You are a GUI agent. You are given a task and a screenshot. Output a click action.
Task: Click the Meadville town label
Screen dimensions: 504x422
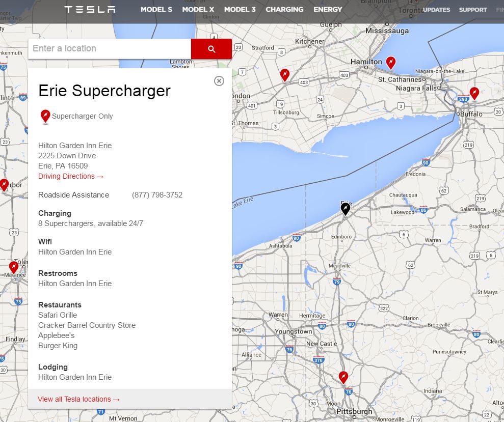(x=339, y=266)
